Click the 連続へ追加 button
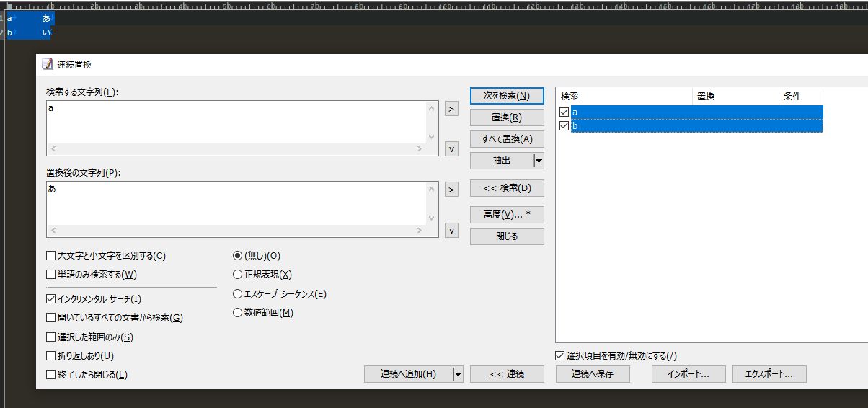 [408, 373]
